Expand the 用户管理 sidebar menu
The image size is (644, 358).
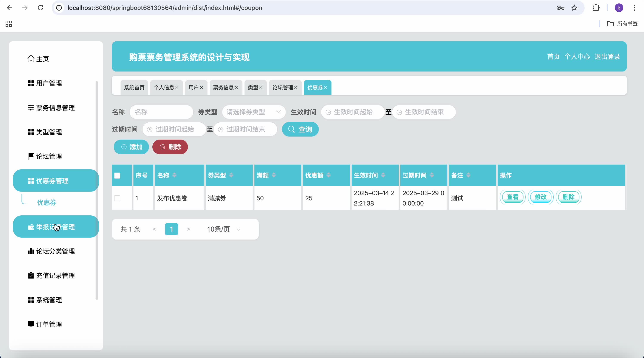(x=56, y=83)
